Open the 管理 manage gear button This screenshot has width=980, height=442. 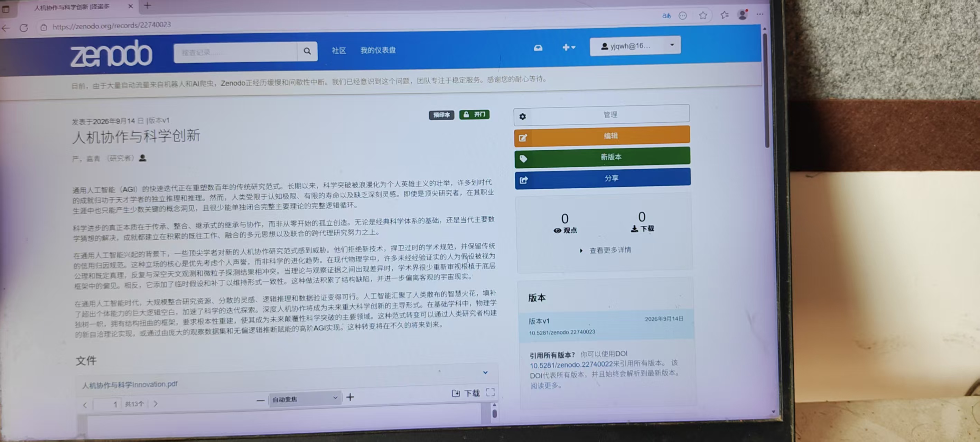coord(601,115)
